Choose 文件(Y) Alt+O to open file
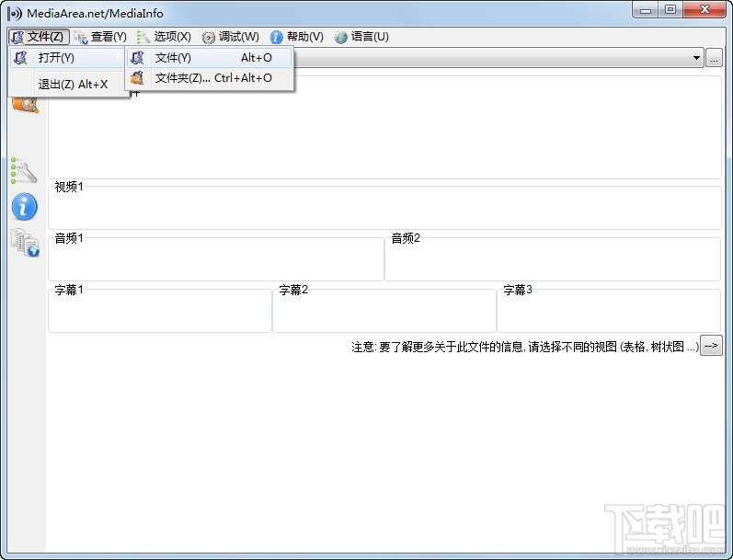Screen dimensions: 733x560 210,58
